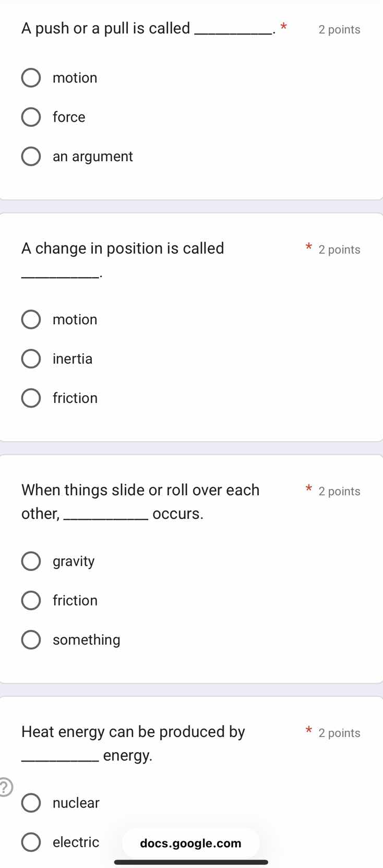Tap the red asterisk on the heat energy question
383x868 pixels.
[308, 731]
